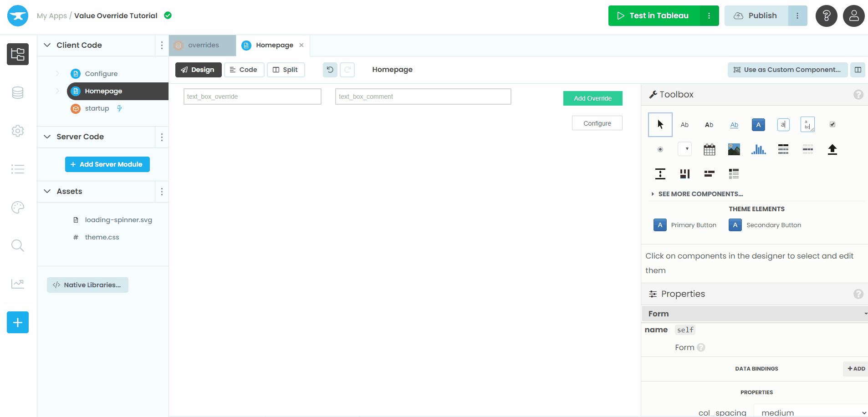The height and width of the screenshot is (417, 868).
Task: Pick the Image component in Toolbox
Action: coord(734,149)
